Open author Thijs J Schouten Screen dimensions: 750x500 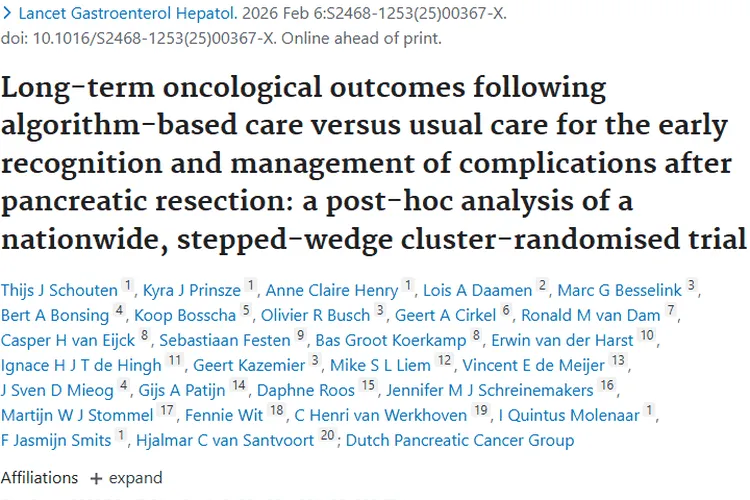(58, 291)
